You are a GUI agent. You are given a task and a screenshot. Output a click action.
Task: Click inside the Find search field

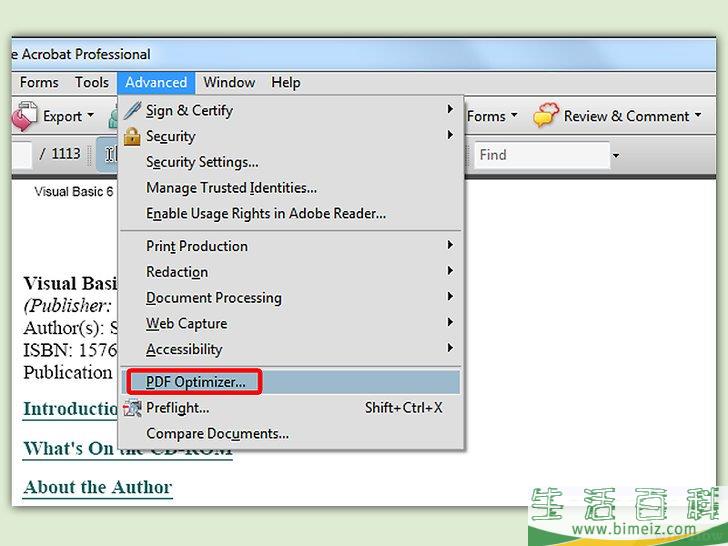[x=540, y=155]
